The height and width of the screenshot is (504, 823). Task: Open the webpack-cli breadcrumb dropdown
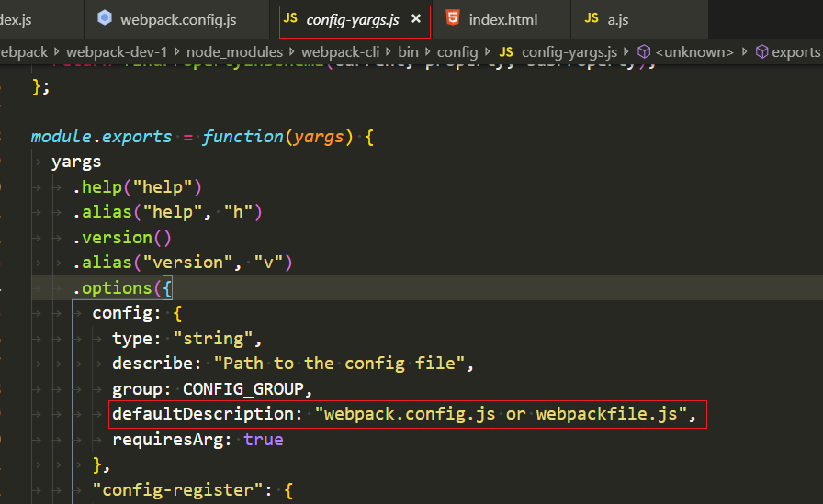(x=340, y=52)
